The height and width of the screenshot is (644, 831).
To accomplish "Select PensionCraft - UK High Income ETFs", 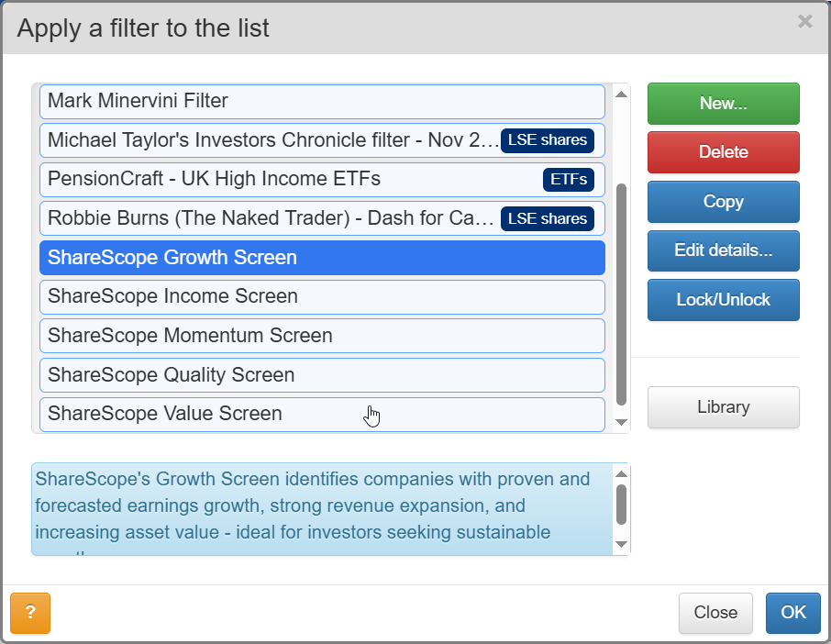I will (322, 180).
